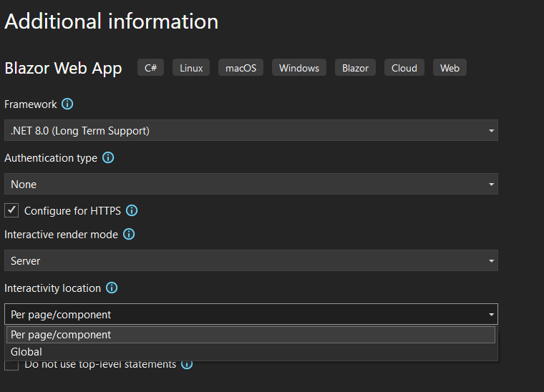Choose Per page/component list option
Viewport: 544px width, 392px height.
251,335
